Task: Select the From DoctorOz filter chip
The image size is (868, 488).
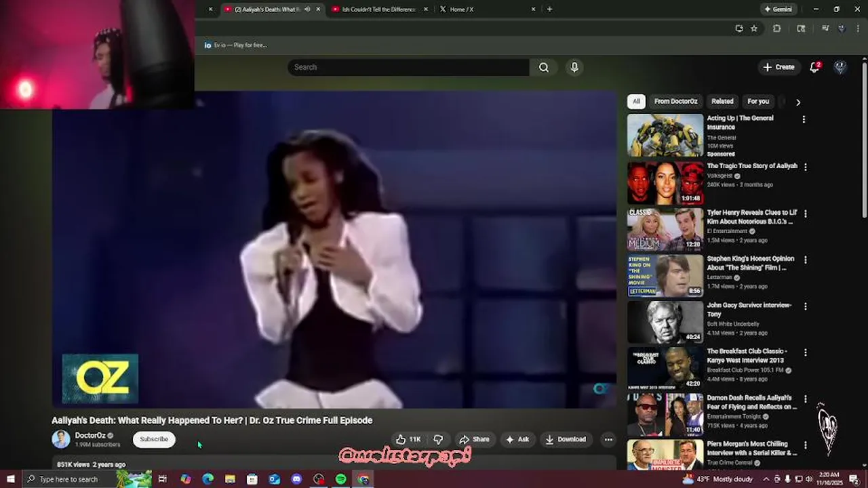Action: click(675, 102)
